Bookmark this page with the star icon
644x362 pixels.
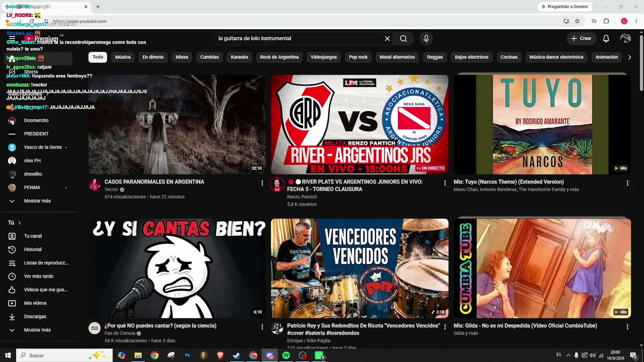577,21
